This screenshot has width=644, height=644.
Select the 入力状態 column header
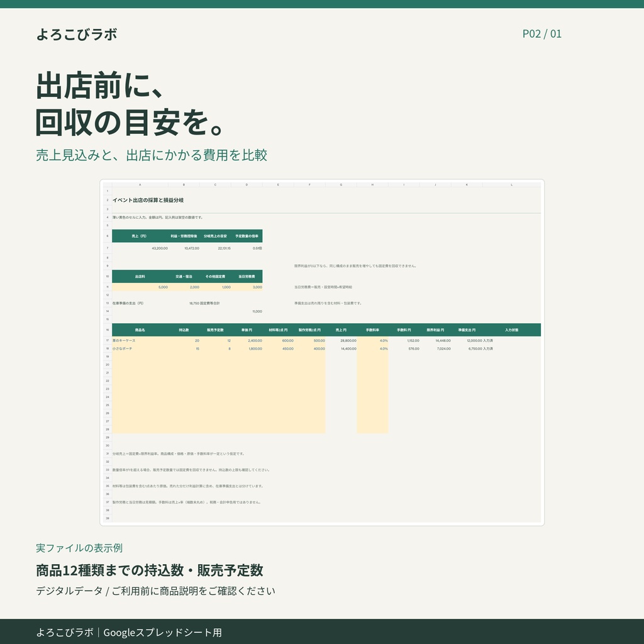tap(512, 330)
